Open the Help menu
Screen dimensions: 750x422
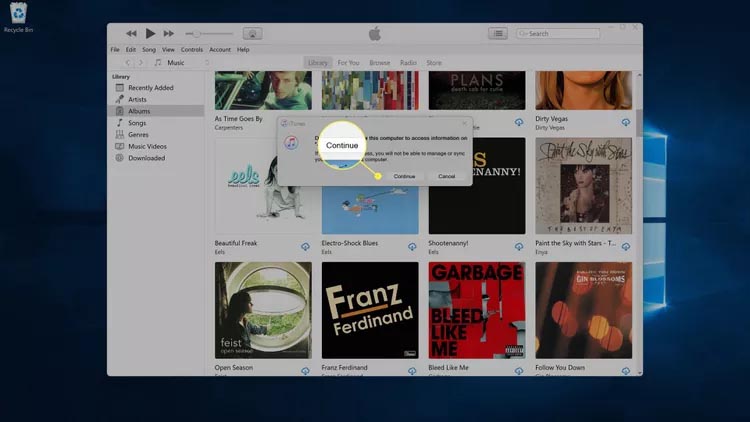point(243,49)
